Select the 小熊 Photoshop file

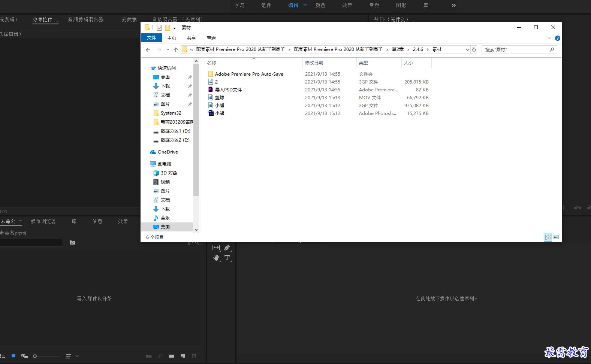pos(220,113)
